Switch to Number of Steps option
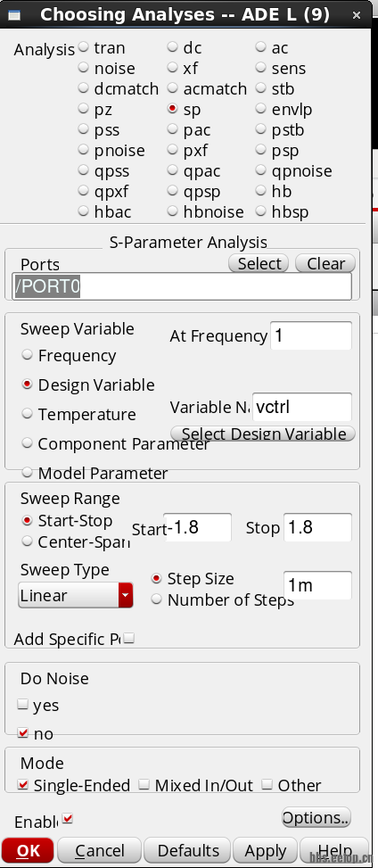The width and height of the screenshot is (378, 868). [x=157, y=599]
